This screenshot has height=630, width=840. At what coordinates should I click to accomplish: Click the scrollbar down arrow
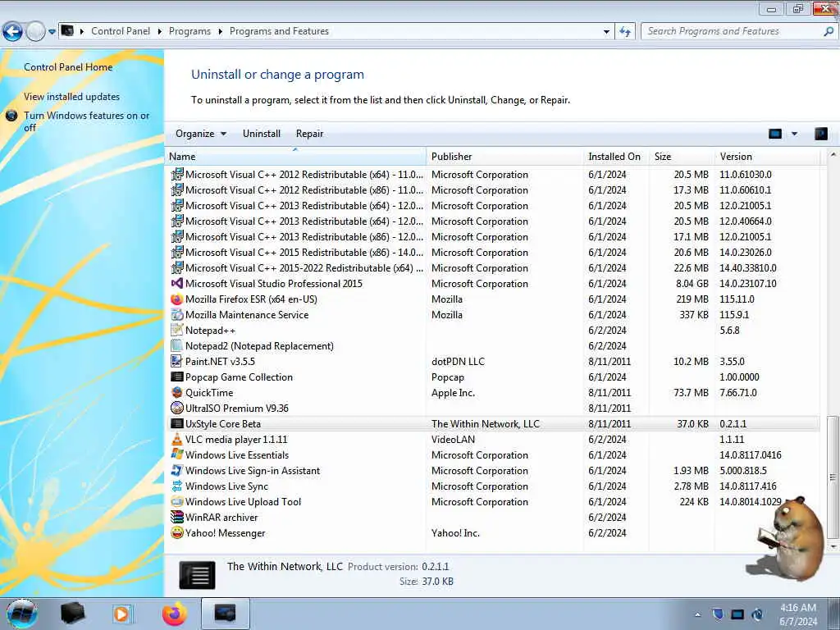pos(832,547)
